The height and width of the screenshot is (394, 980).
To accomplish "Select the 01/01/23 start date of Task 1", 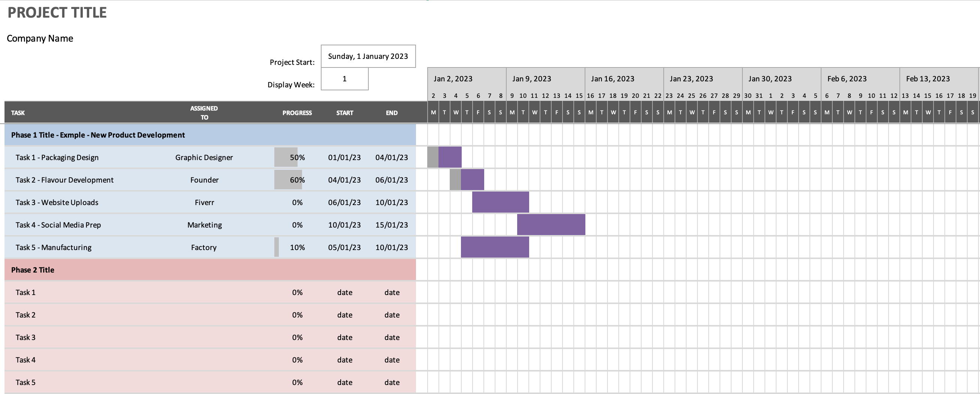I will tap(344, 157).
